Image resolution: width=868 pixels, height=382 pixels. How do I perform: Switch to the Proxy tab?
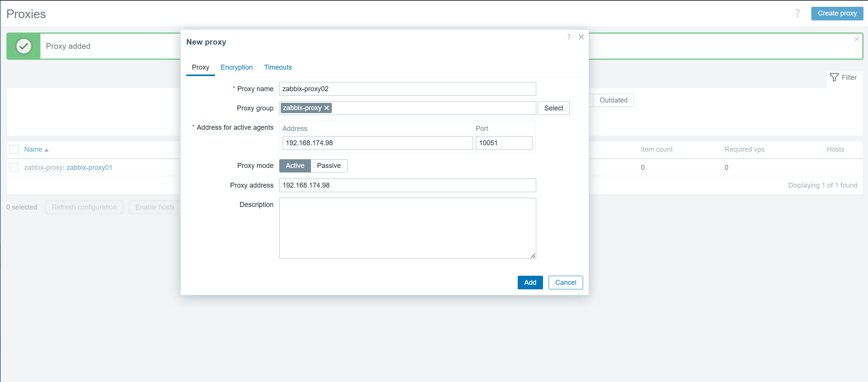(200, 67)
